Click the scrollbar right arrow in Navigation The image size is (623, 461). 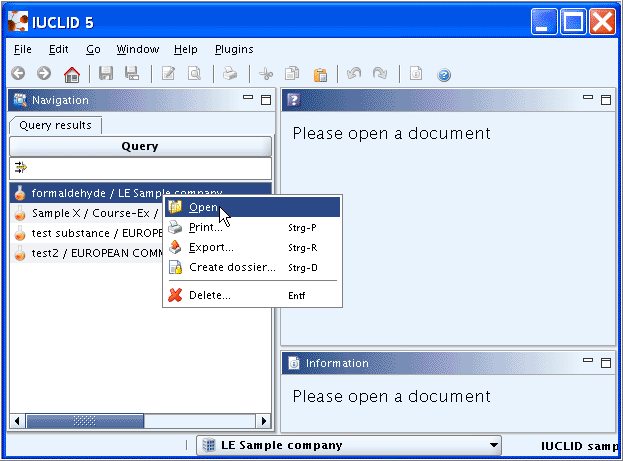[263, 421]
